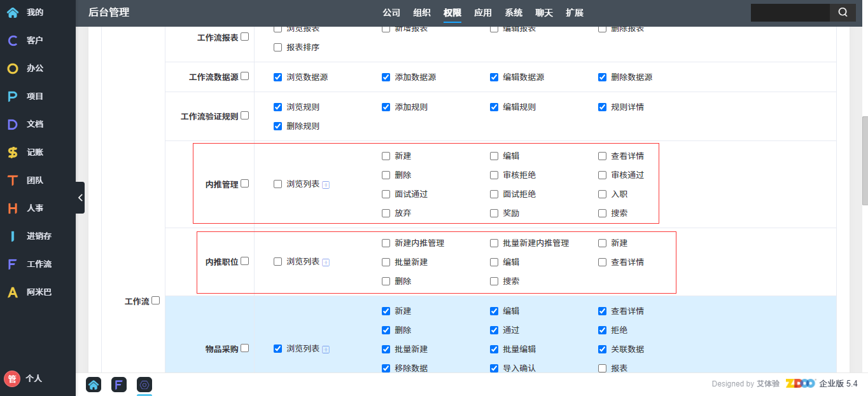Image resolution: width=868 pixels, height=396 pixels.
Task: Go to the 项目 project icon
Action: (x=13, y=97)
